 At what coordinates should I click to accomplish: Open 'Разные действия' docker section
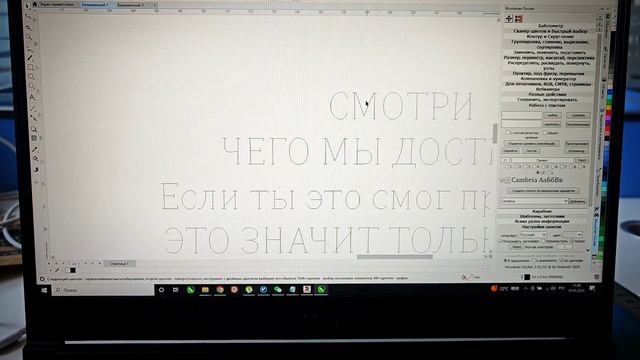(547, 94)
